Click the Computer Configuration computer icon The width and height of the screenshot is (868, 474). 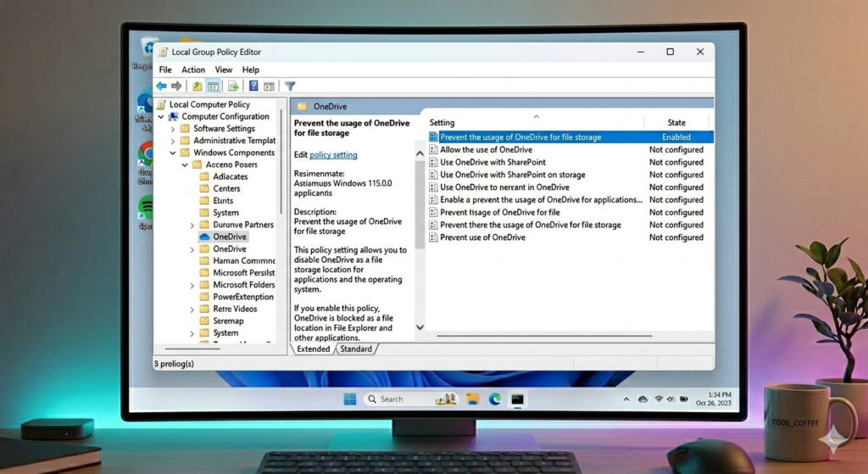pos(173,116)
